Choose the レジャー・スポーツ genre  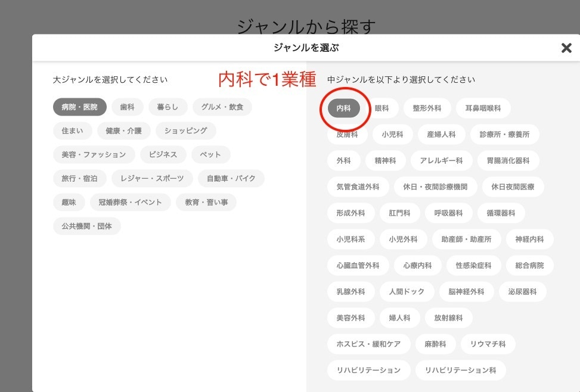(x=152, y=178)
